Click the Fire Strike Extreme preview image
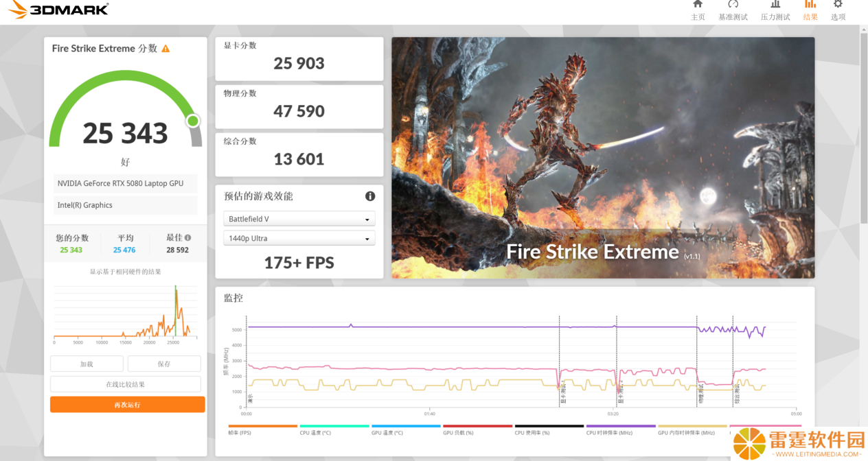This screenshot has width=868, height=461. (603, 158)
